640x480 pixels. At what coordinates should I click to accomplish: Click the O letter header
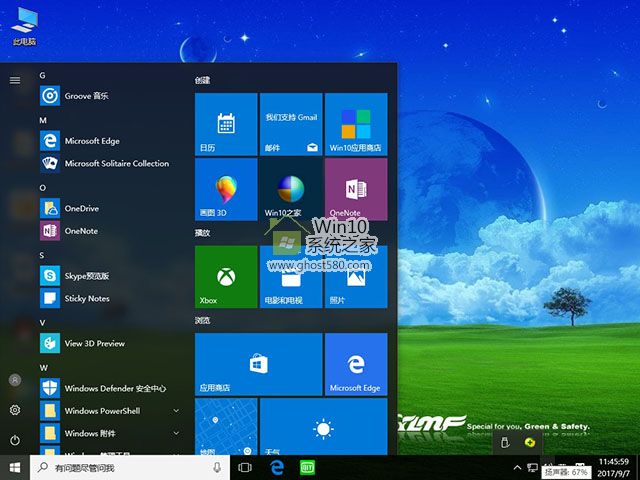42,188
